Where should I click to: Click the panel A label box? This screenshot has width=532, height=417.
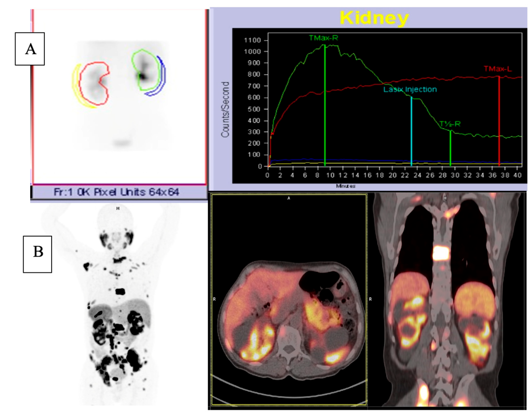pyautogui.click(x=30, y=49)
